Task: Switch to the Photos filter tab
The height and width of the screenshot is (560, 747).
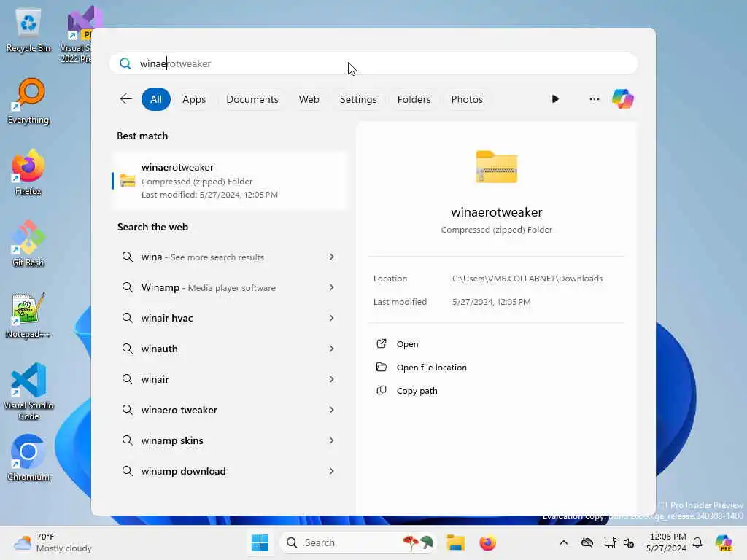Action: click(x=467, y=99)
